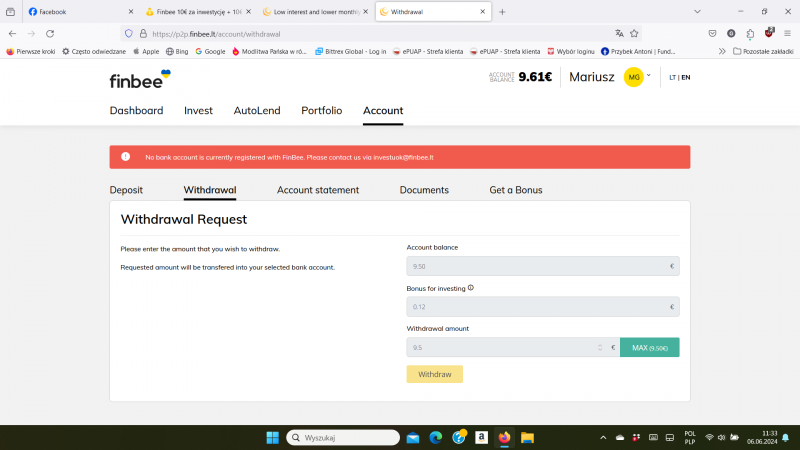Switch site language to EN

click(686, 77)
